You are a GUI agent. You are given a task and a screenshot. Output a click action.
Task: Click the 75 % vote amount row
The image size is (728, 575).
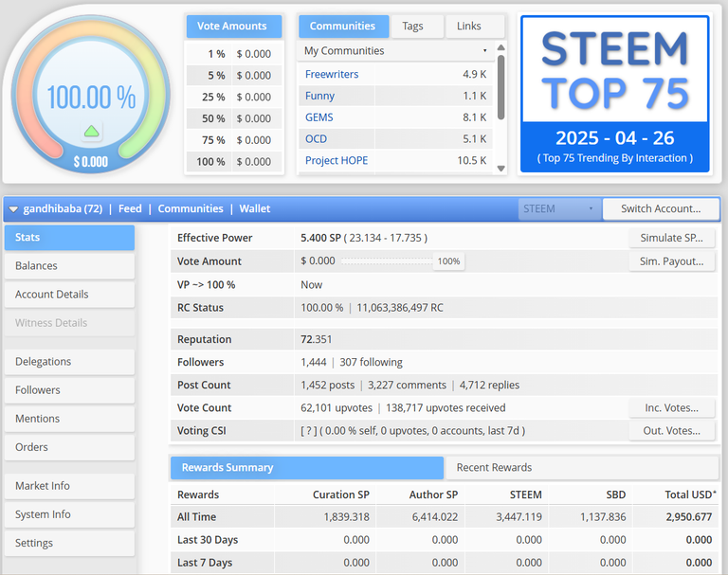(234, 140)
